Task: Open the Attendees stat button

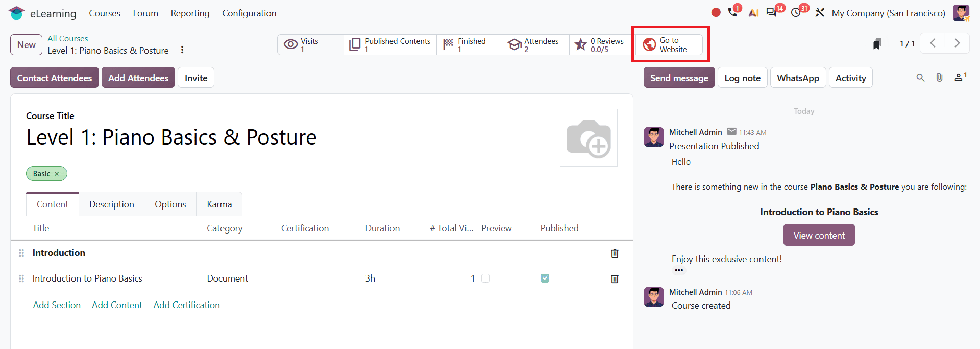Action: [x=536, y=45]
